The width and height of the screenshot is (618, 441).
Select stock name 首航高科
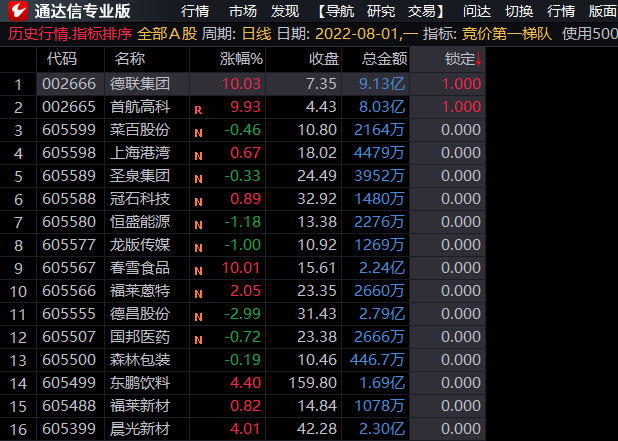[x=140, y=107]
